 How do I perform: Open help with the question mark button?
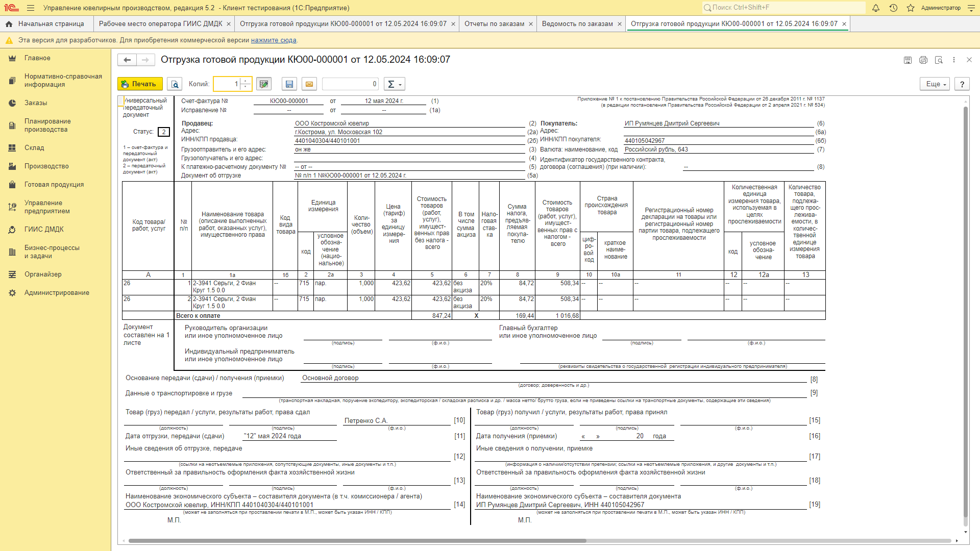[962, 84]
